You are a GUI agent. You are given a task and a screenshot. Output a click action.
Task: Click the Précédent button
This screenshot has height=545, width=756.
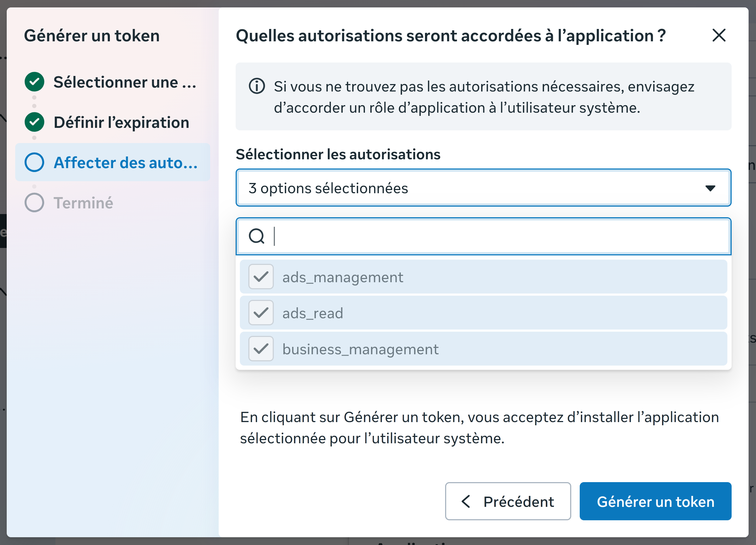(x=508, y=501)
